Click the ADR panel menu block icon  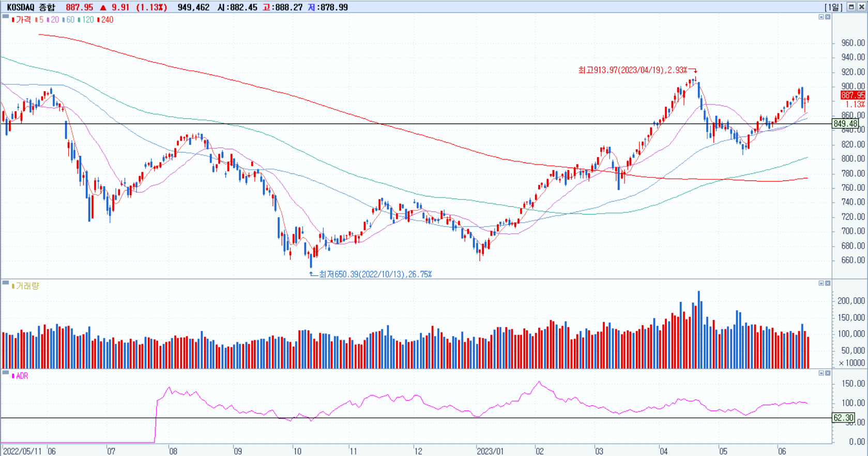pos(6,373)
